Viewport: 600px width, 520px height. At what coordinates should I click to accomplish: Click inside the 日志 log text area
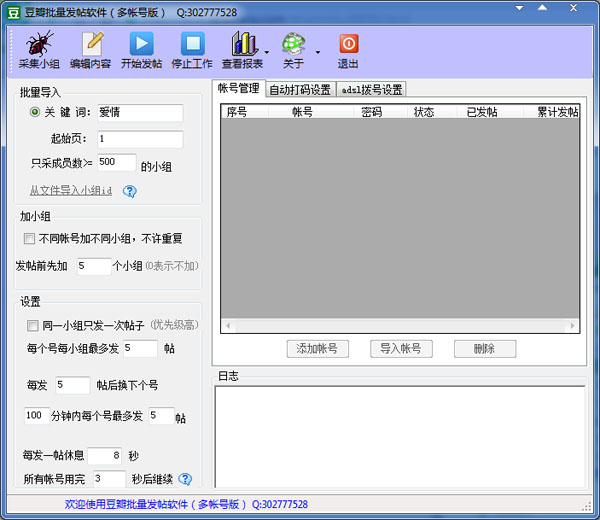pos(400,437)
